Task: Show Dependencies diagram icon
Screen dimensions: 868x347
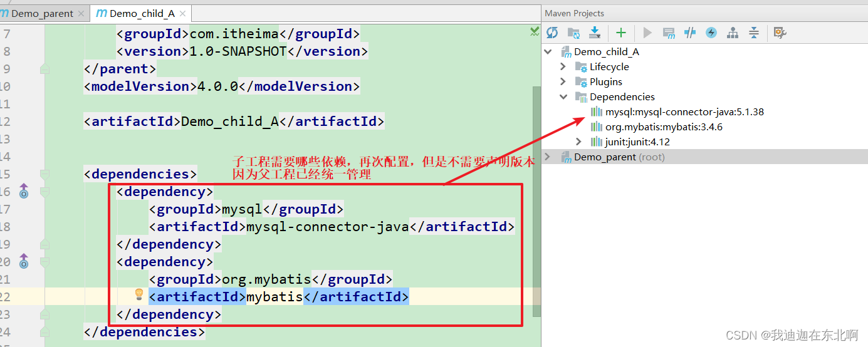Action: pos(732,33)
